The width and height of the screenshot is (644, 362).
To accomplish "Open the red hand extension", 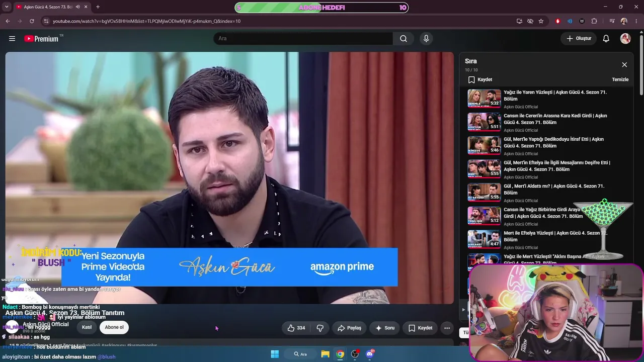I will 557,21.
